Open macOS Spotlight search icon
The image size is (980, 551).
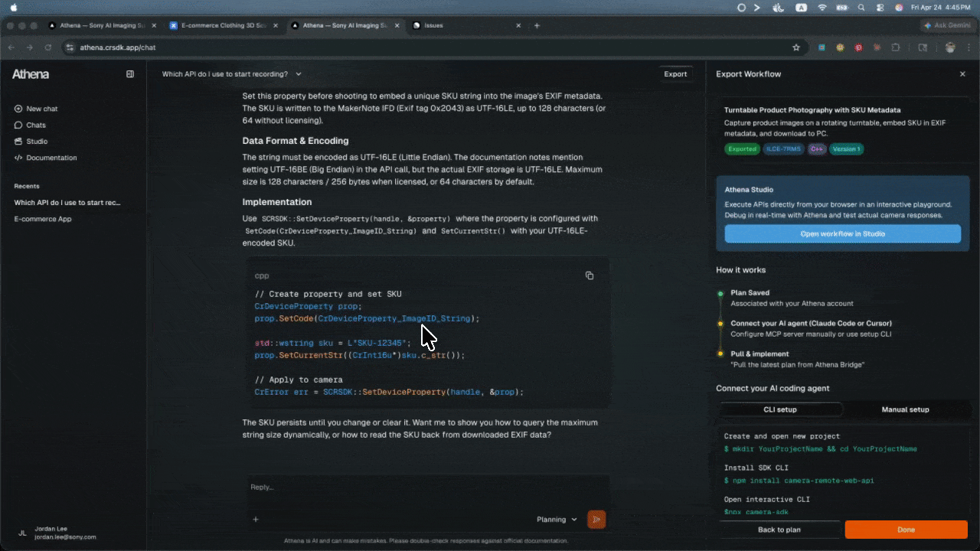[861, 7]
